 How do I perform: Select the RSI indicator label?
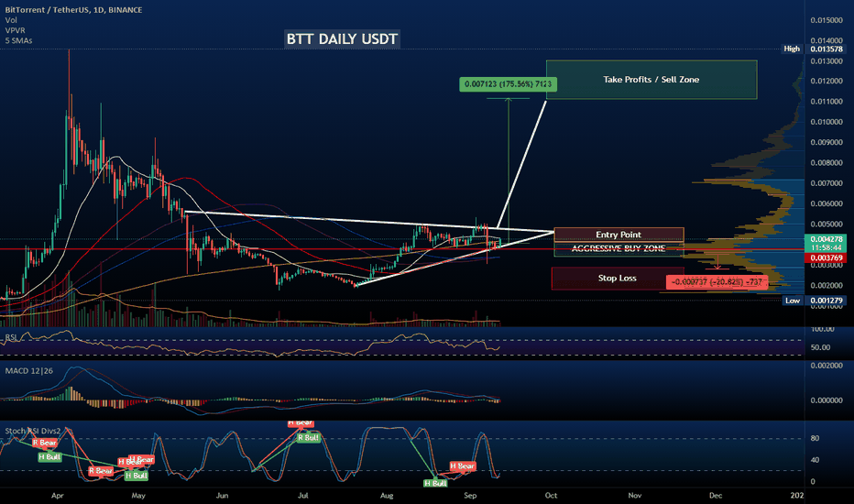pos(11,338)
